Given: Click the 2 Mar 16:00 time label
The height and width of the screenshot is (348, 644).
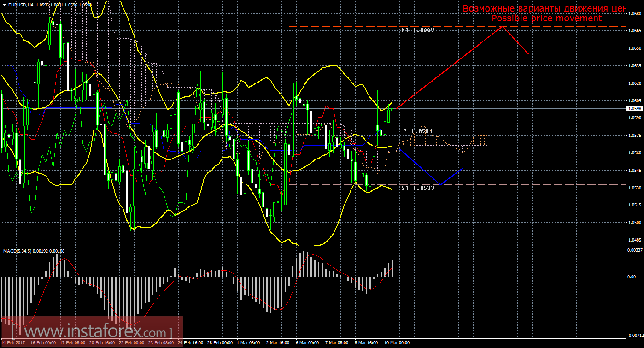Looking at the screenshot, I should point(278,343).
